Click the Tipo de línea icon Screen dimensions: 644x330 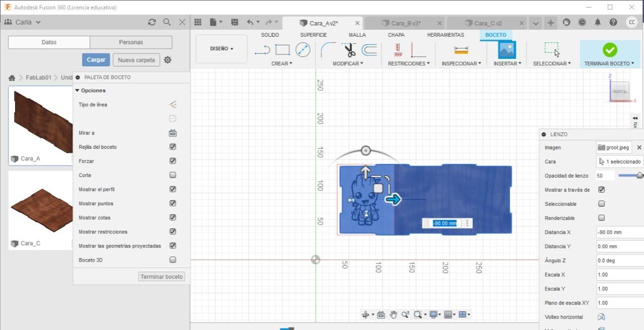coord(173,105)
